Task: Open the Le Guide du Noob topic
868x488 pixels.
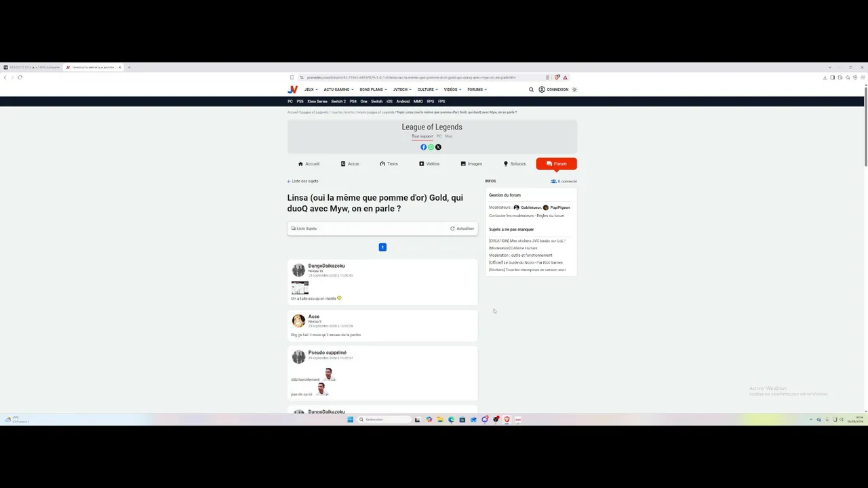Action: [526, 262]
